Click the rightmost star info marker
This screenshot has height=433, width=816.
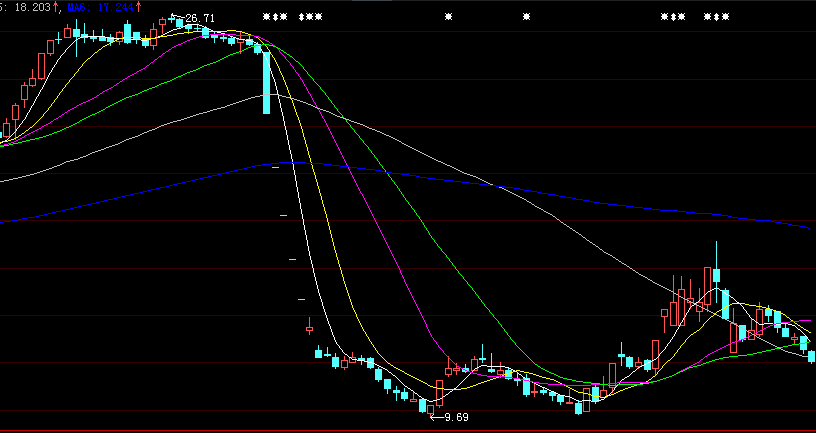click(x=725, y=18)
